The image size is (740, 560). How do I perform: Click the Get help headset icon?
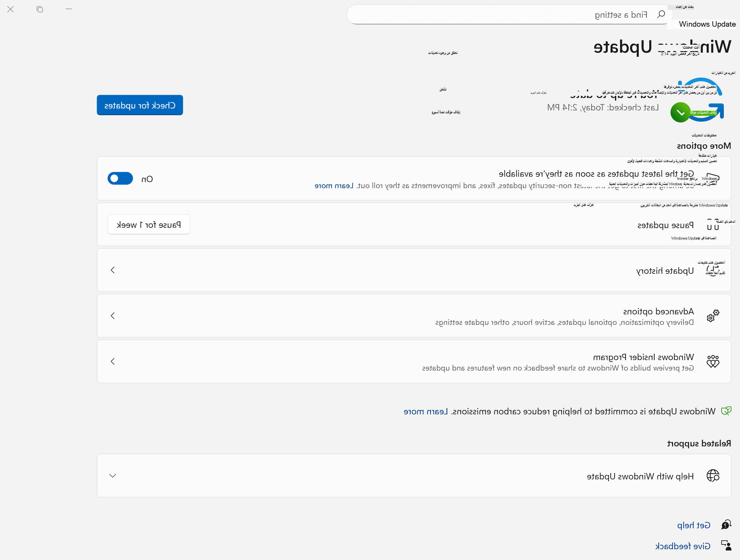pyautogui.click(x=726, y=525)
